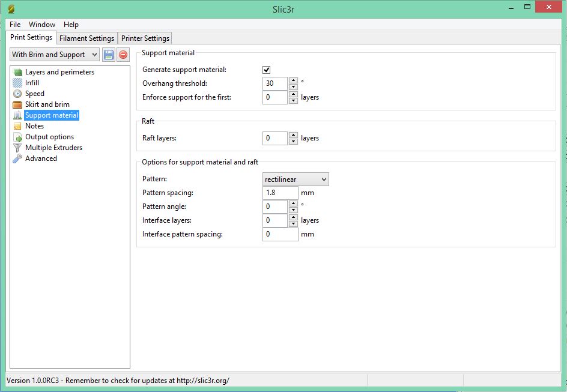The height and width of the screenshot is (392, 567).
Task: Click the Pattern spacing input field
Action: coord(280,193)
